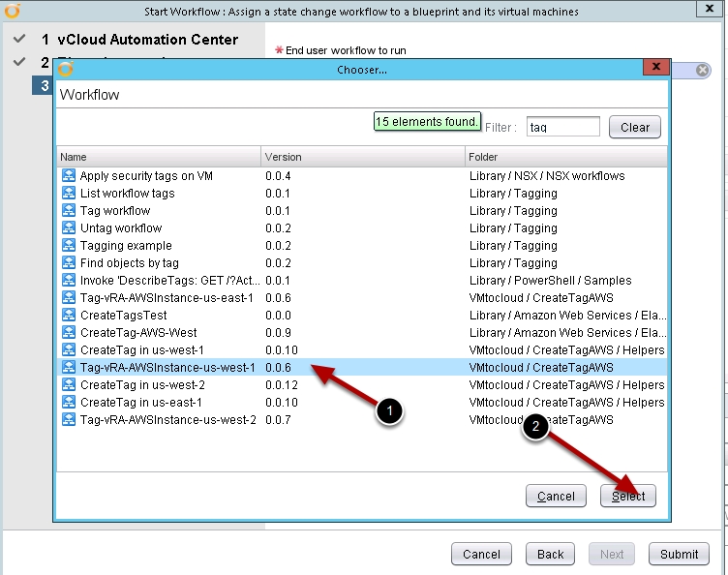Click the Submit button
728x575 pixels.
pyautogui.click(x=679, y=554)
